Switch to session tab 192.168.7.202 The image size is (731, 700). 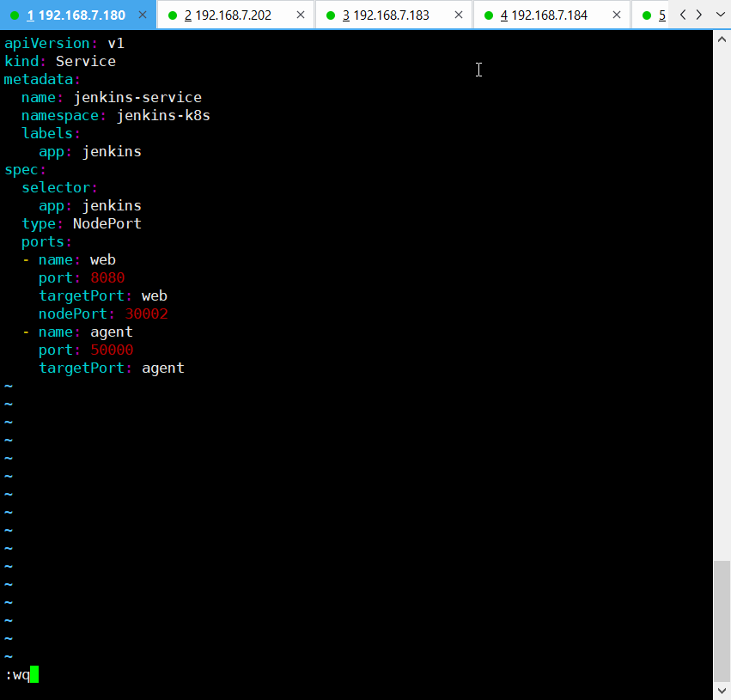pos(231,15)
